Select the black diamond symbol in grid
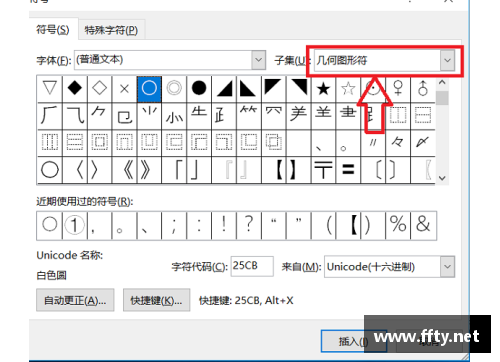 (x=75, y=88)
